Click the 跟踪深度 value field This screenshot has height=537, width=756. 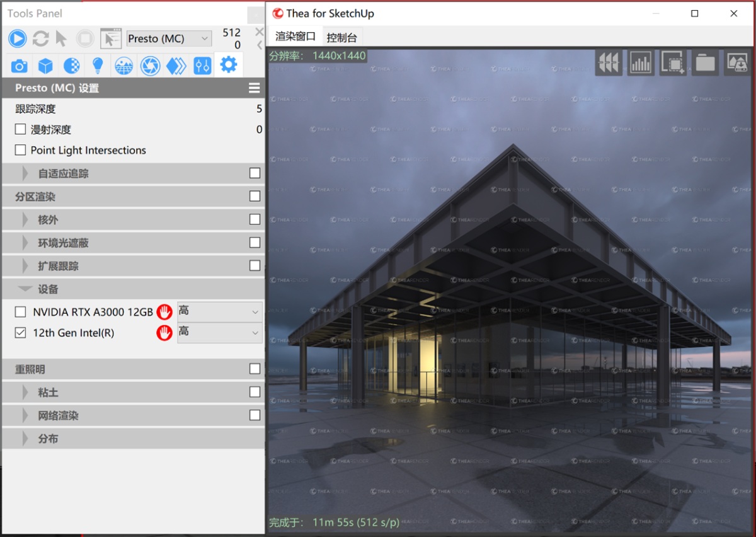coord(259,108)
